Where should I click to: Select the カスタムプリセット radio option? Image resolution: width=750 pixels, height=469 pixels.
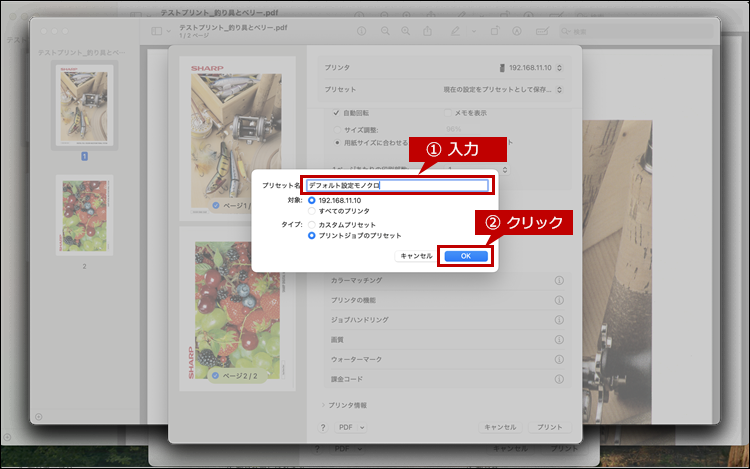click(312, 225)
